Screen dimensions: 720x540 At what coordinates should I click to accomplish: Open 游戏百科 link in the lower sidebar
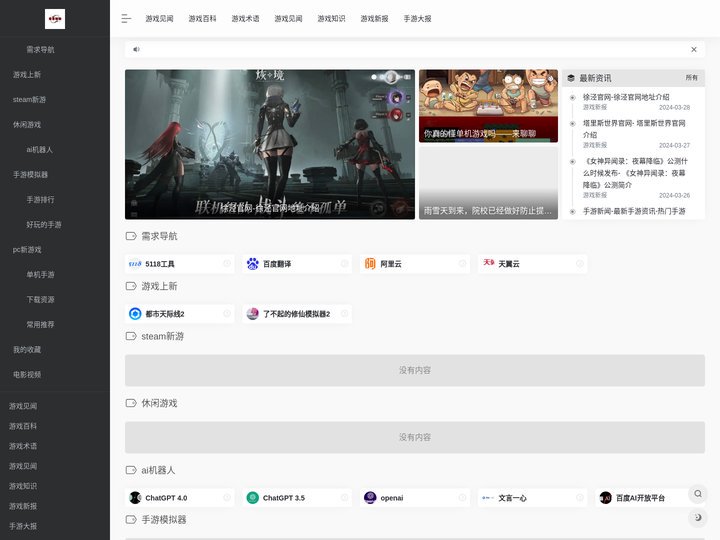point(23,426)
